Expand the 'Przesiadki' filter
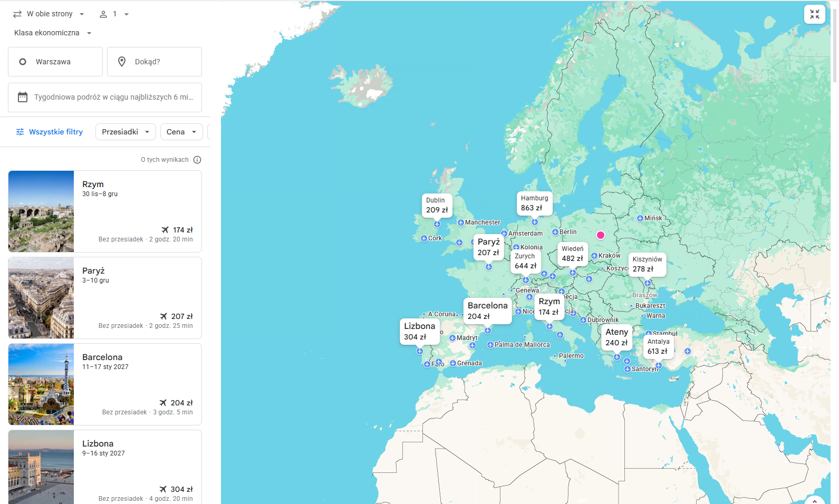839x504 pixels. click(x=126, y=132)
